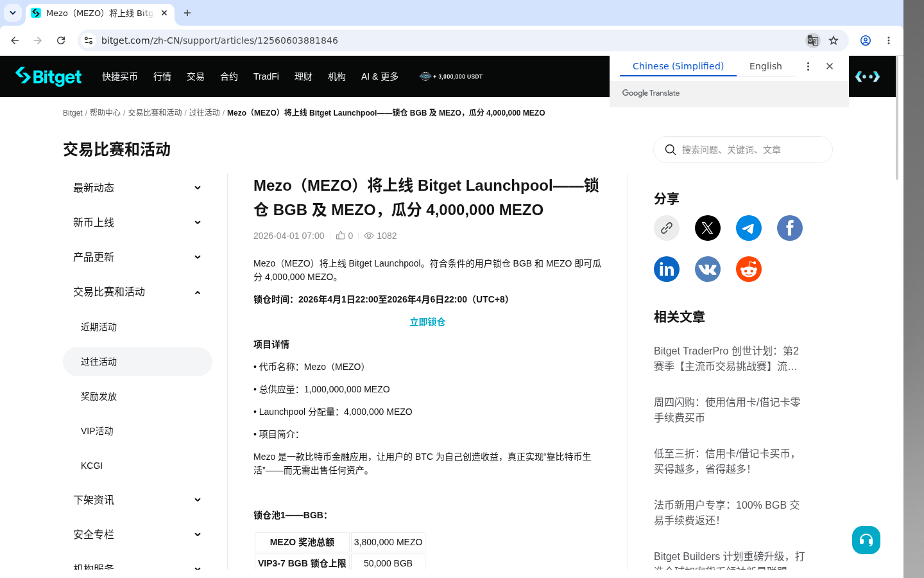This screenshot has width=924, height=578.
Task: Open a new browser tab
Action: (x=187, y=13)
